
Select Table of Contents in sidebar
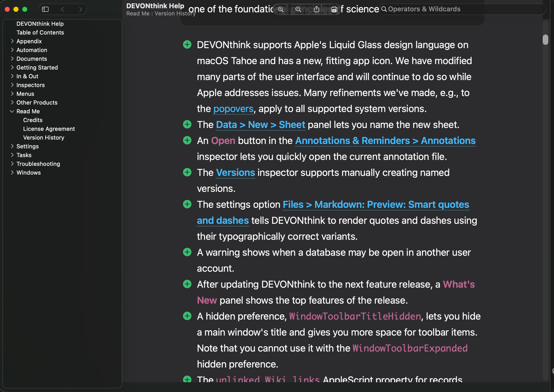(x=40, y=33)
